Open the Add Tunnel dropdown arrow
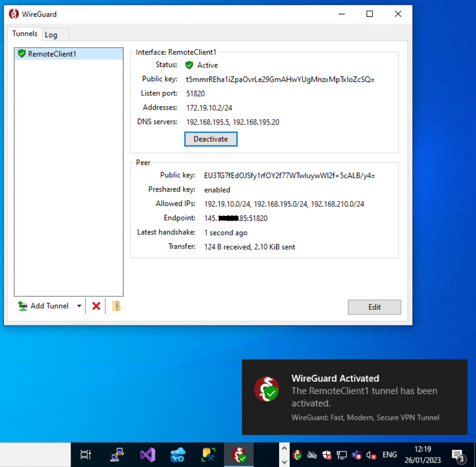The height and width of the screenshot is (467, 476). click(79, 306)
